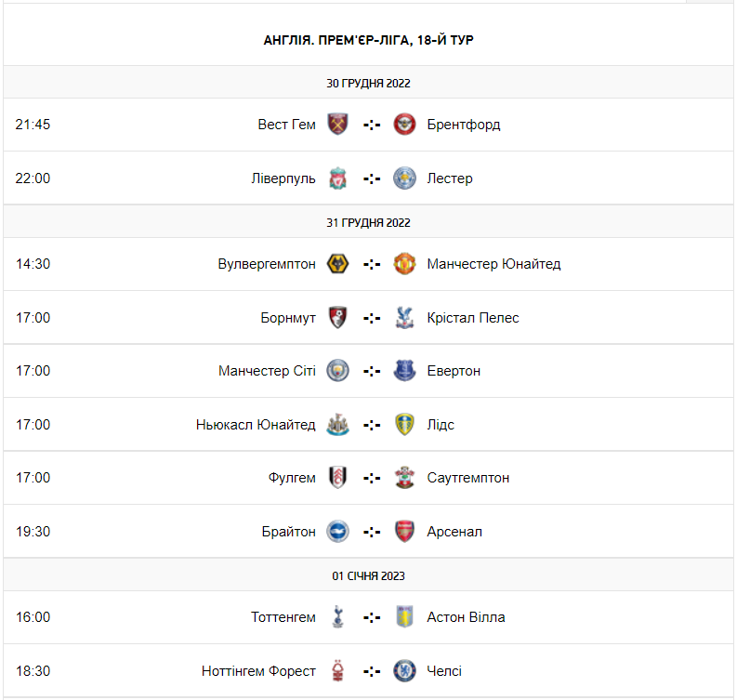
Task: Click the Брайтон vs Арсенал score placeholder
Action: 372,532
